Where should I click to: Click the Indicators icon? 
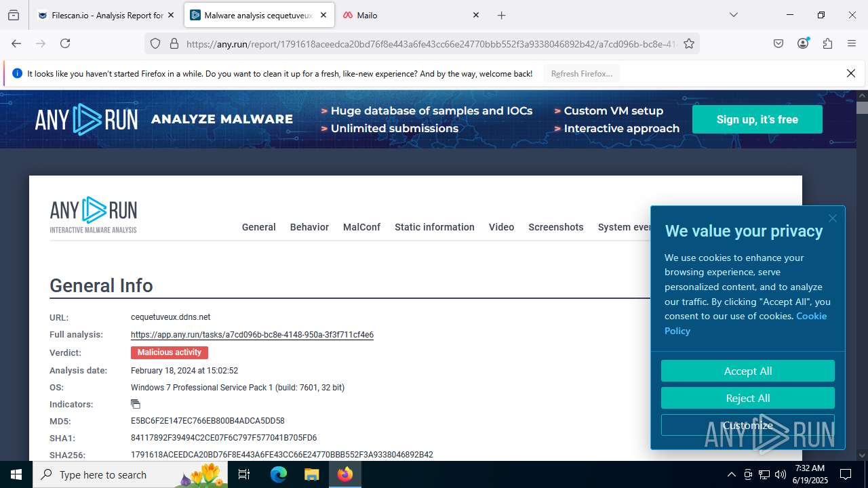coord(136,404)
